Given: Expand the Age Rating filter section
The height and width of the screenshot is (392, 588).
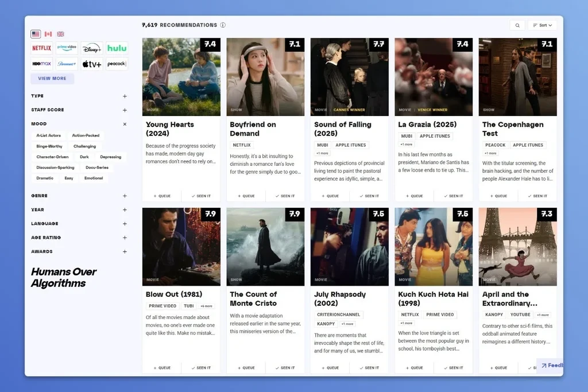Looking at the screenshot, I should coord(125,238).
